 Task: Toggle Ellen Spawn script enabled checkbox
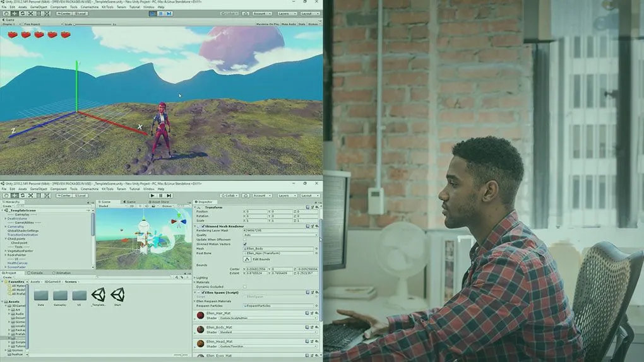click(x=203, y=292)
